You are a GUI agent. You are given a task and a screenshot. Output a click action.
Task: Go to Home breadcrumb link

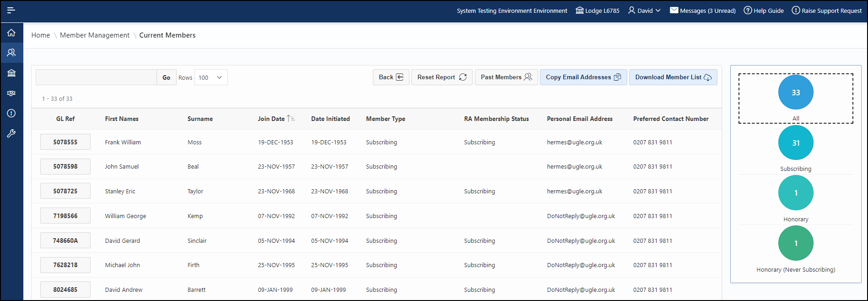pyautogui.click(x=41, y=35)
